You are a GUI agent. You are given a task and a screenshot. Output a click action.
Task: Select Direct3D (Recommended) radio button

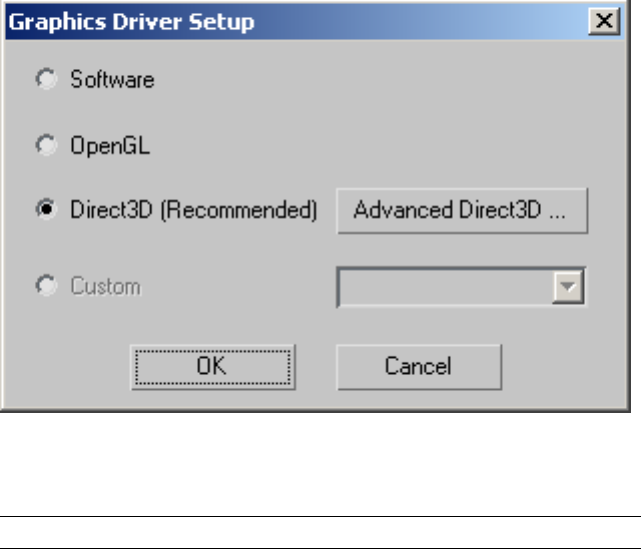coord(46,211)
